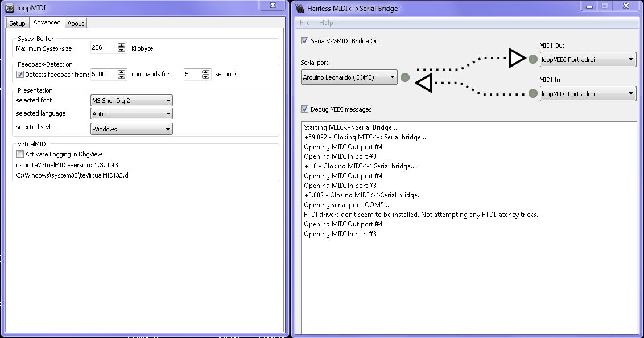Open the selected font dropdown
Image resolution: width=644 pixels, height=338 pixels.
pos(131,101)
